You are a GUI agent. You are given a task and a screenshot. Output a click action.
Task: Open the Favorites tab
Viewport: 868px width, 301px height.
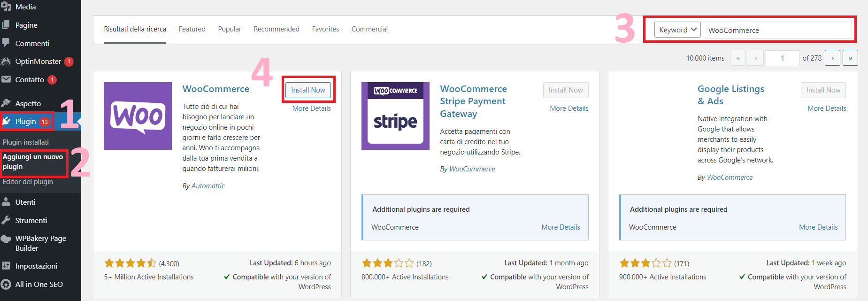[325, 29]
